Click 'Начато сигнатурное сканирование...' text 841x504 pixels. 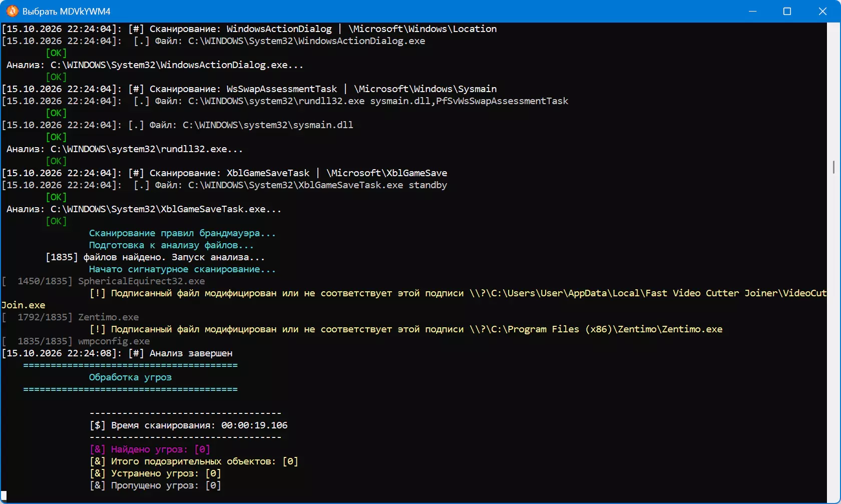(182, 269)
